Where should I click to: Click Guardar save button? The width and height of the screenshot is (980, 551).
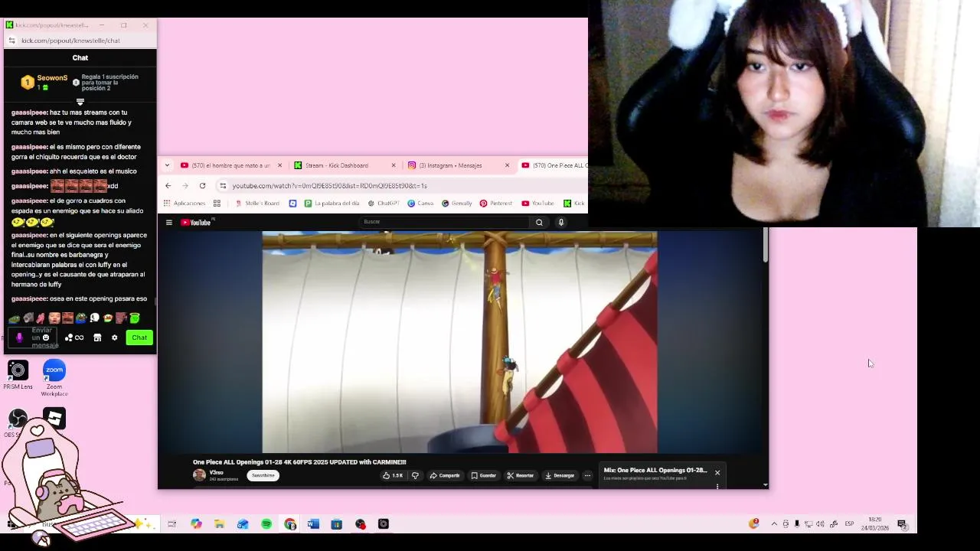pos(484,476)
